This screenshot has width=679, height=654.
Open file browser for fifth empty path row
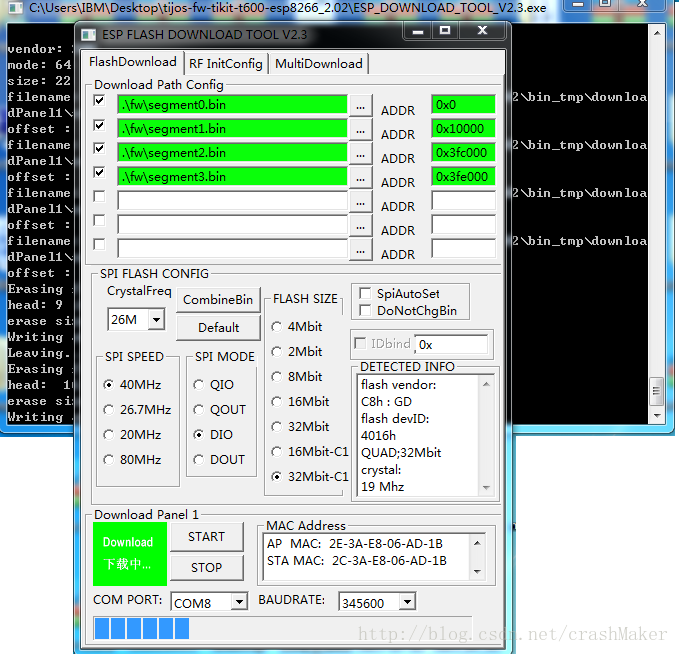[360, 201]
